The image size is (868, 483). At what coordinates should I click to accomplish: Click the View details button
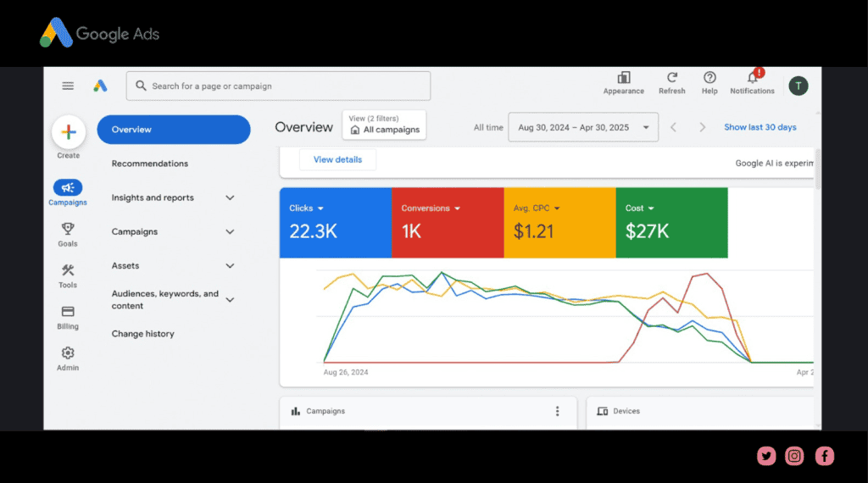pos(337,159)
